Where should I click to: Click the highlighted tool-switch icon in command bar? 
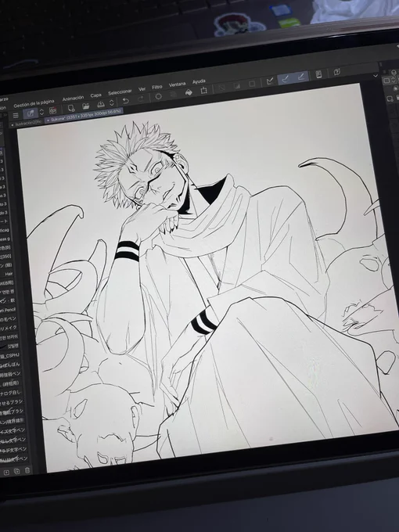[x=31, y=113]
